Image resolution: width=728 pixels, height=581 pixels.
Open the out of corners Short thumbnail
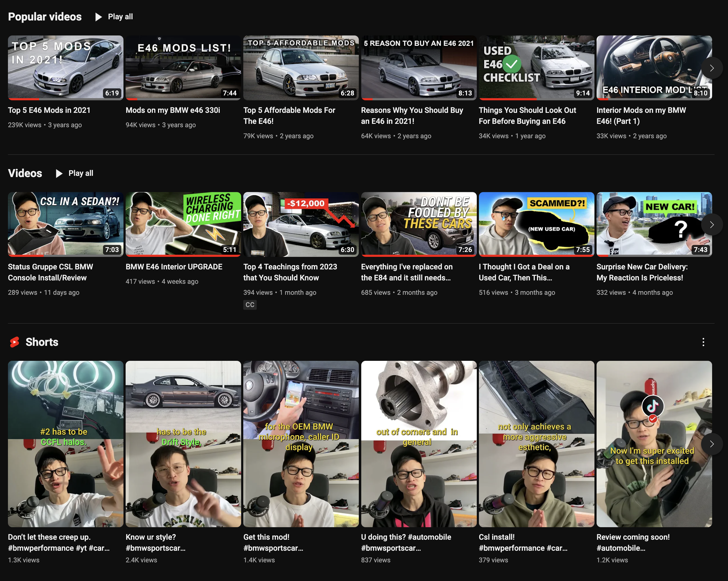419,444
